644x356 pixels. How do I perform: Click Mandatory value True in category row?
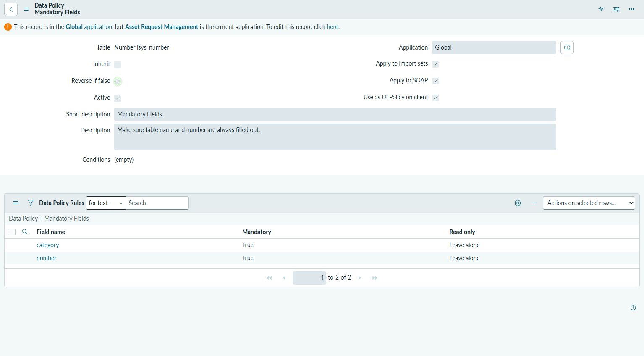coord(248,245)
